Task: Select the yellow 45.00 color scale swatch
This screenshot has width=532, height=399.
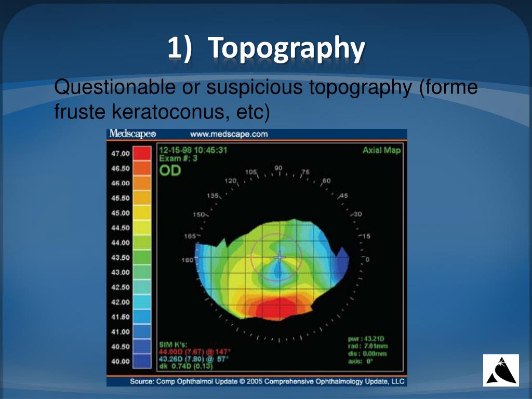Action: 142,212
